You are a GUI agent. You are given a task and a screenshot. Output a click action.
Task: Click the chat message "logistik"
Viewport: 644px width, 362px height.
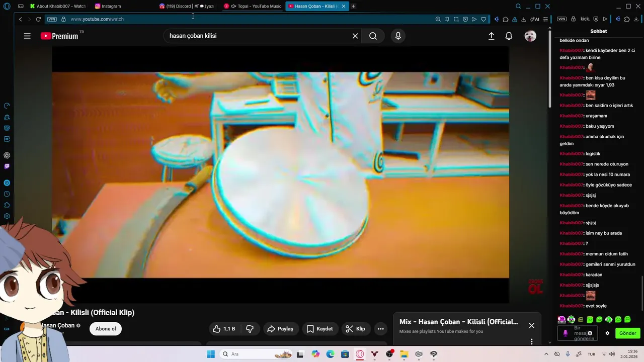[593, 154]
